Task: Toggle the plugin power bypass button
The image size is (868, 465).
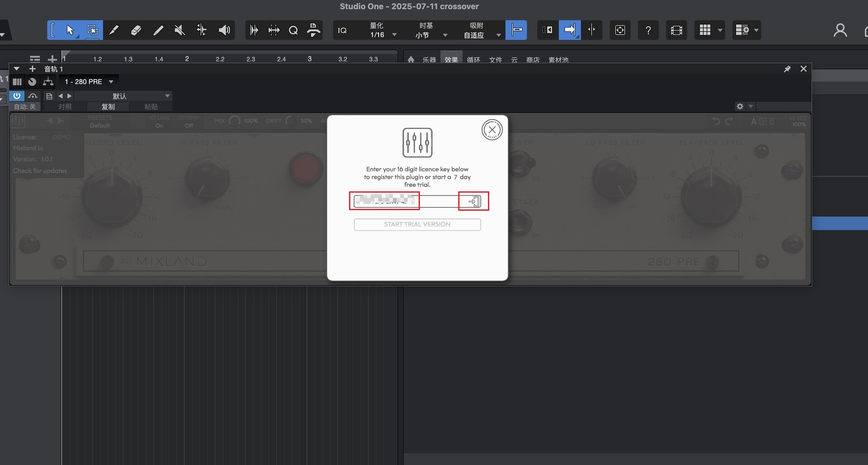Action: click(x=17, y=96)
